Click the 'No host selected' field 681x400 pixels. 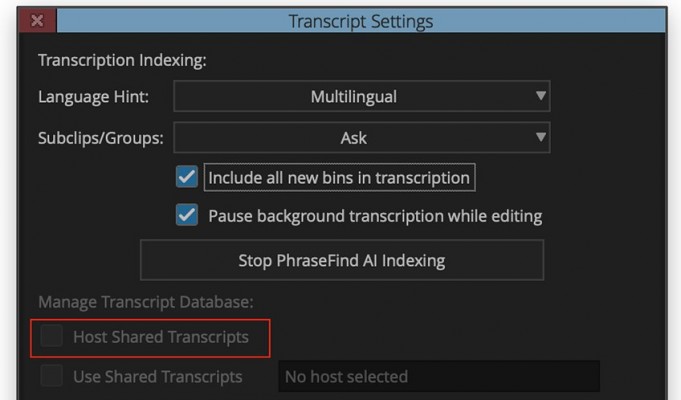(x=438, y=377)
